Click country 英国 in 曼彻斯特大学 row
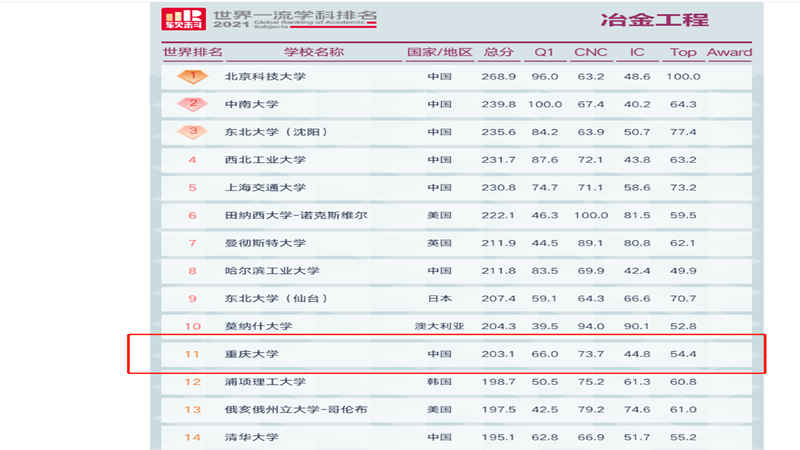 click(439, 243)
